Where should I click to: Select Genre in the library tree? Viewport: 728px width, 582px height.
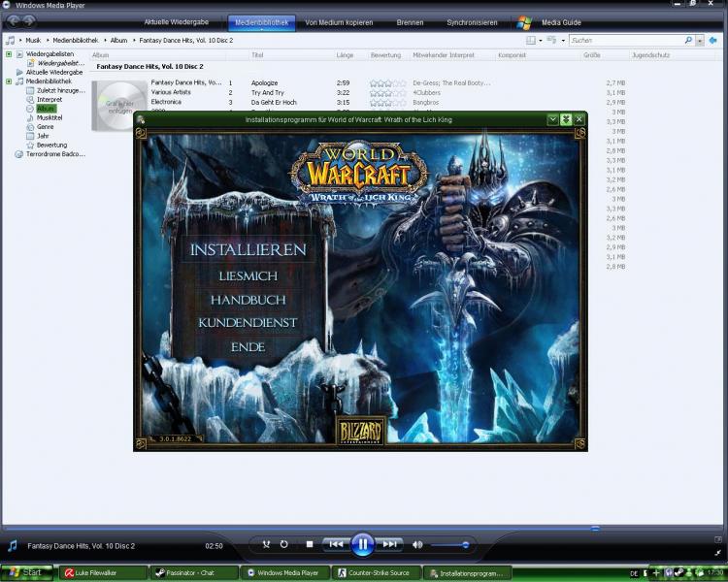45,127
